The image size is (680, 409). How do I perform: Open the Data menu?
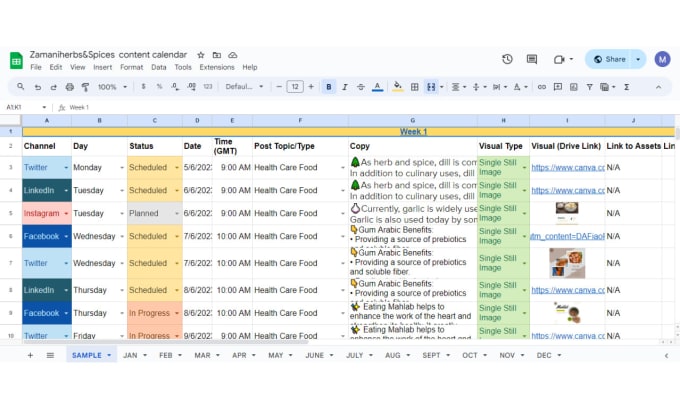[x=159, y=67]
